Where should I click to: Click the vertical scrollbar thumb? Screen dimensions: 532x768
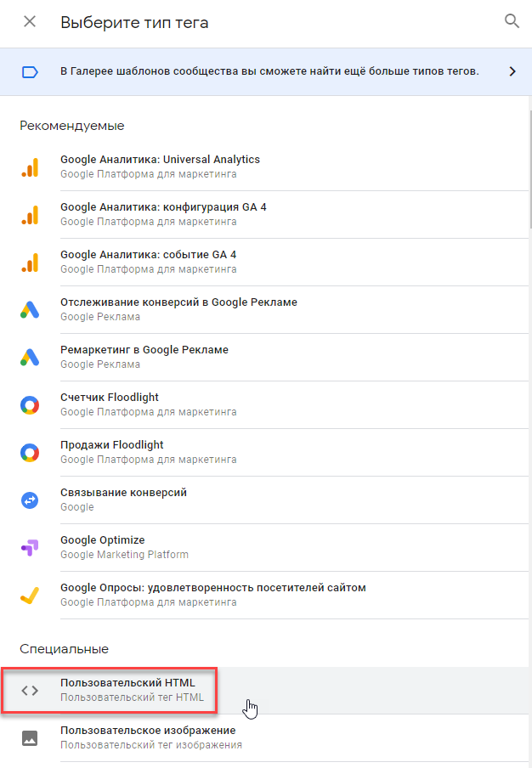click(x=530, y=169)
